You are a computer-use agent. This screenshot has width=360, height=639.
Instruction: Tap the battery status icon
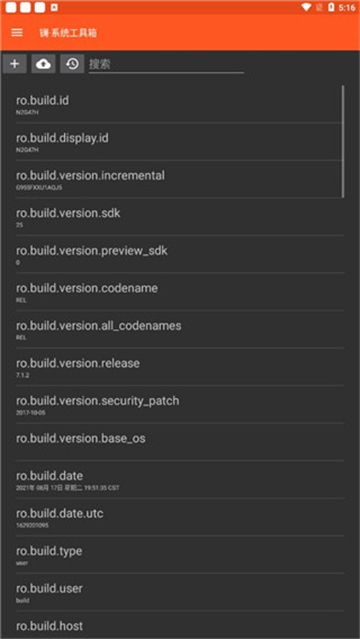point(331,7)
